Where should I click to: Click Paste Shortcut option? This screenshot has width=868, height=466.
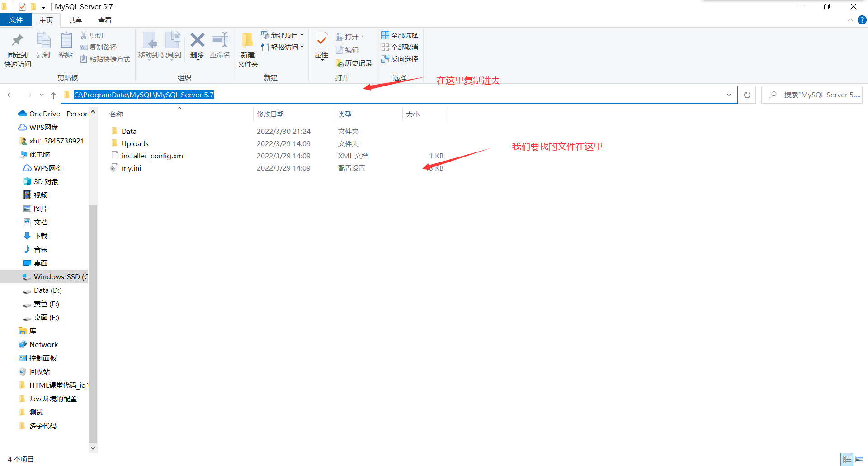coord(105,59)
